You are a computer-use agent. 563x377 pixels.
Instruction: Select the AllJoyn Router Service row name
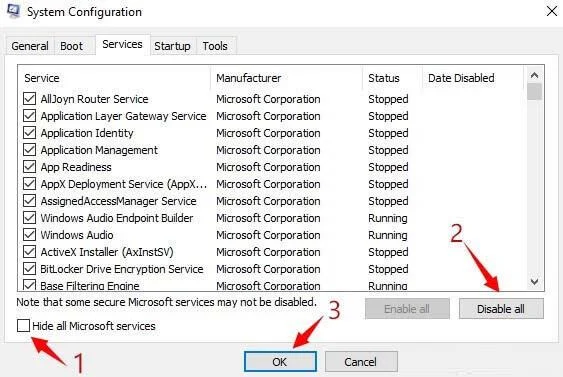[x=94, y=99]
